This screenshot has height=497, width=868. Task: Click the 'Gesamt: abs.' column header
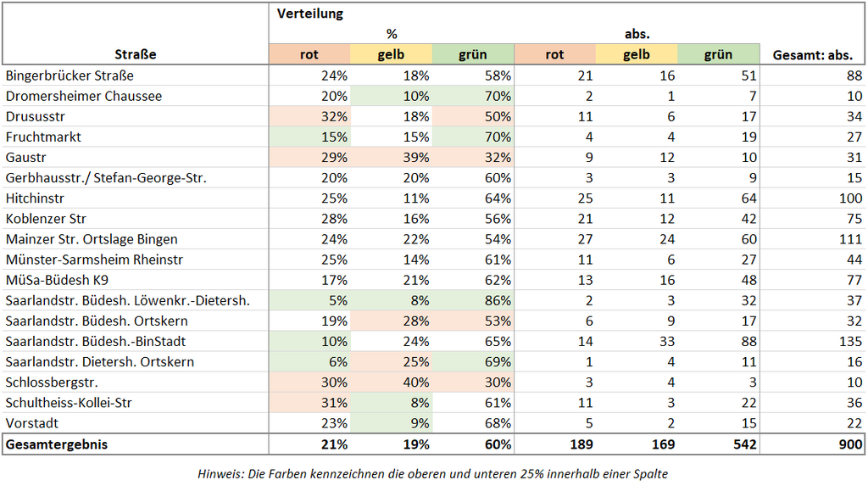click(x=812, y=55)
